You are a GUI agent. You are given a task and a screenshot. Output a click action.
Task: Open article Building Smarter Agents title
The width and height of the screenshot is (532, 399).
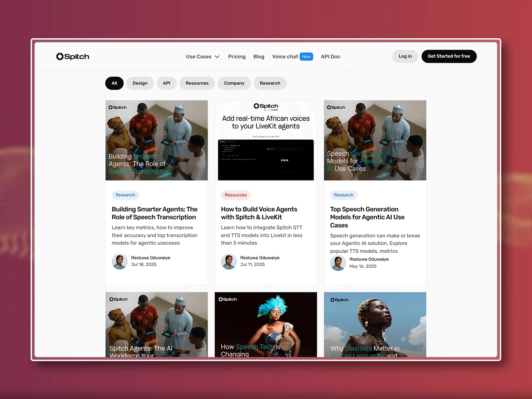pyautogui.click(x=155, y=213)
